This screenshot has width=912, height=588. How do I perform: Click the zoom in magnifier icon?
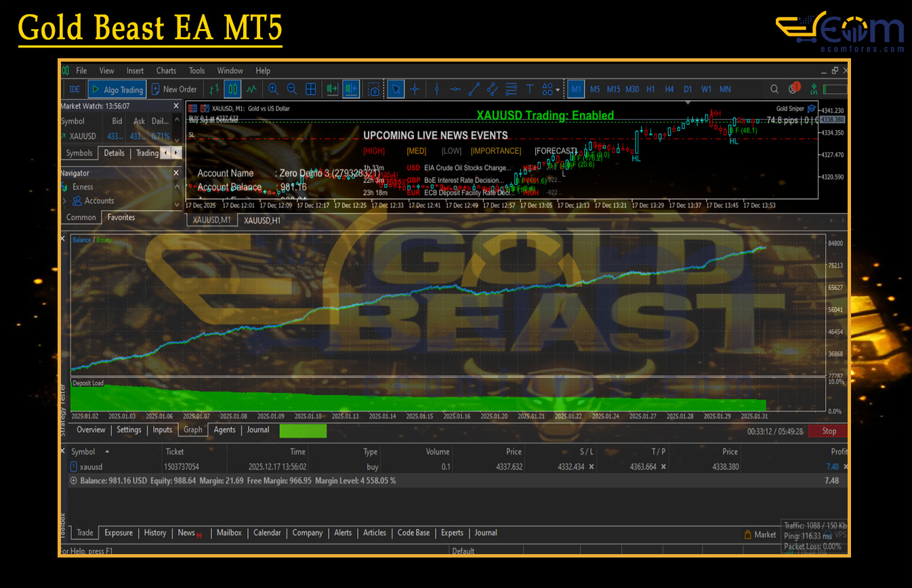tap(273, 89)
